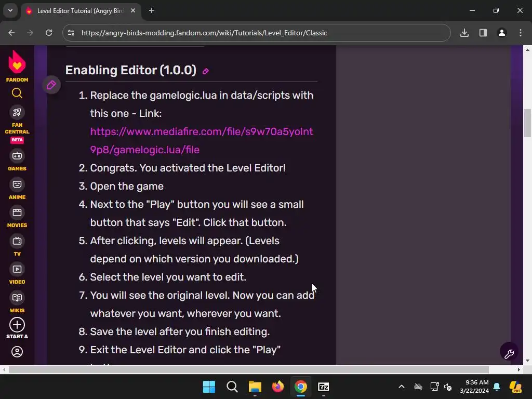Open File Explorer from taskbar
Screen dimensions: 532x399
coord(255,387)
